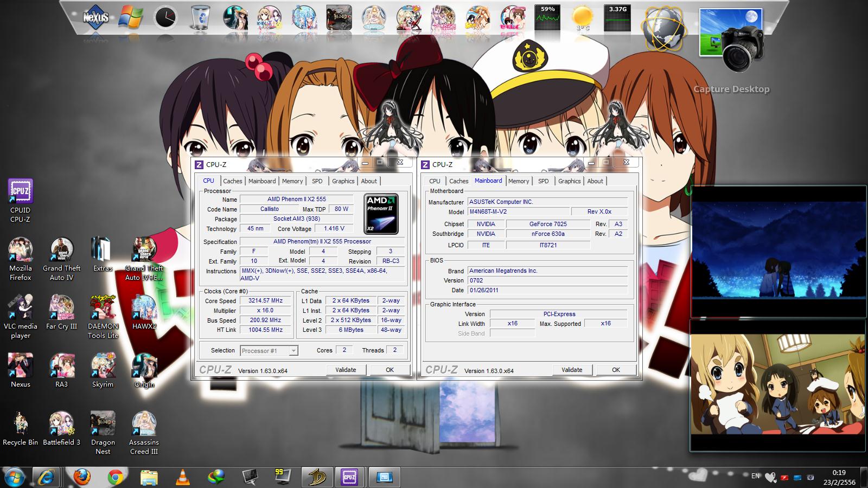Click the globe network icon in the dock
Screen dimensions: 868x488
pyautogui.click(x=663, y=28)
